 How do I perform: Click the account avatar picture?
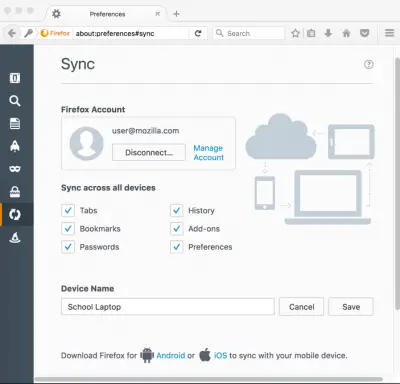86,143
